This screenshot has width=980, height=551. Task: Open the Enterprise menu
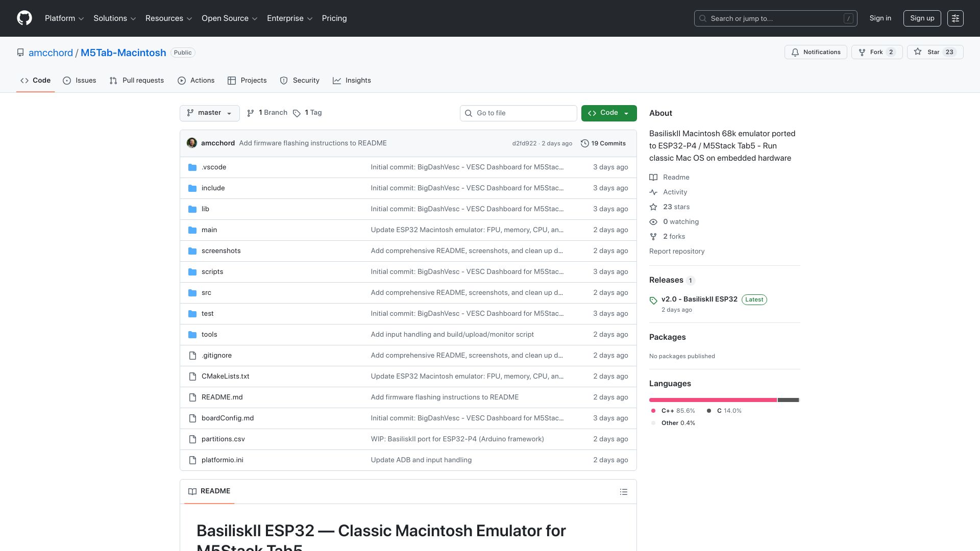289,18
